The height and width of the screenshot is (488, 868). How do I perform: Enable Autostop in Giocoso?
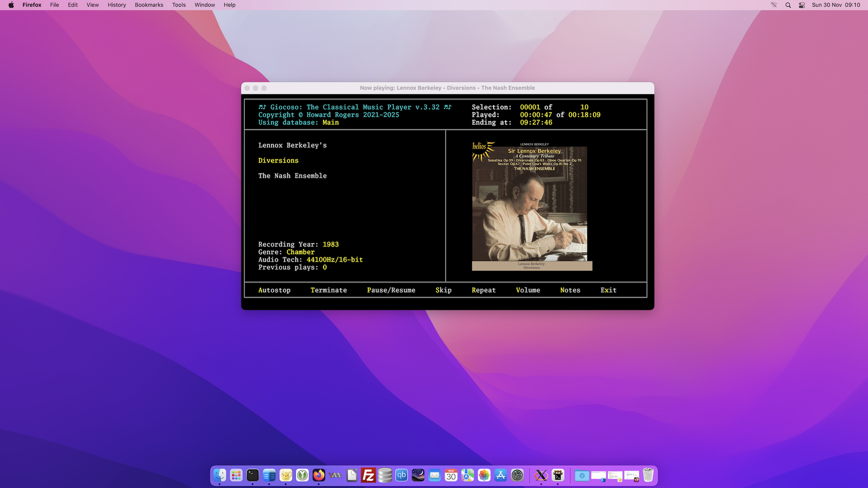tap(274, 290)
